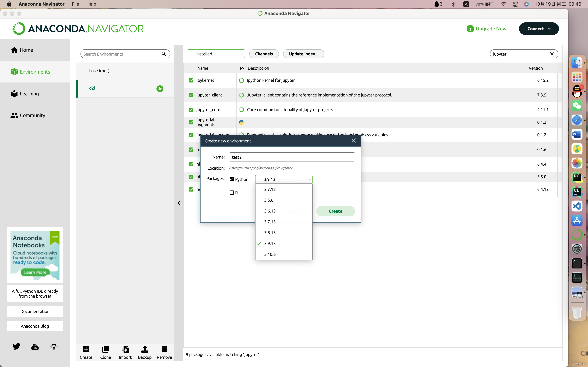Image resolution: width=588 pixels, height=367 pixels.
Task: Click the green Create button in dialog
Action: pos(335,211)
